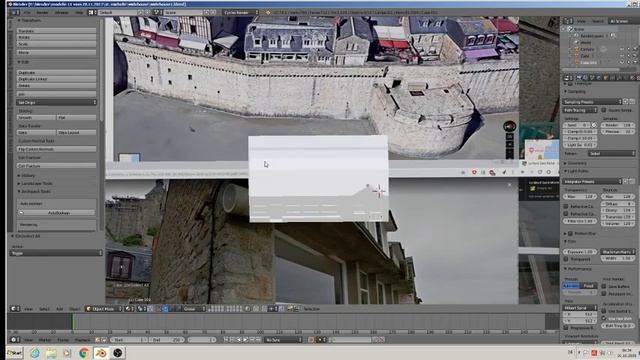Open Internet Explorer from taskbar
This screenshot has width=640, height=360.
pos(35,353)
